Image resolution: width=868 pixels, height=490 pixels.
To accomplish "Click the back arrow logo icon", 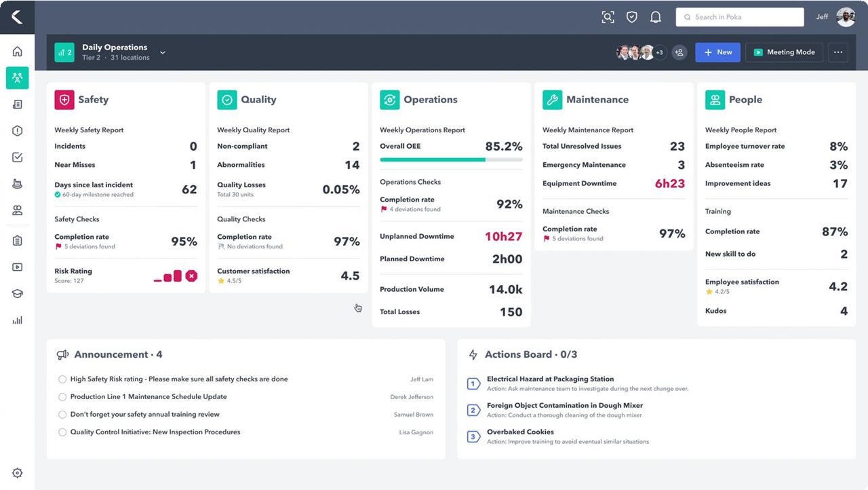I will (17, 17).
